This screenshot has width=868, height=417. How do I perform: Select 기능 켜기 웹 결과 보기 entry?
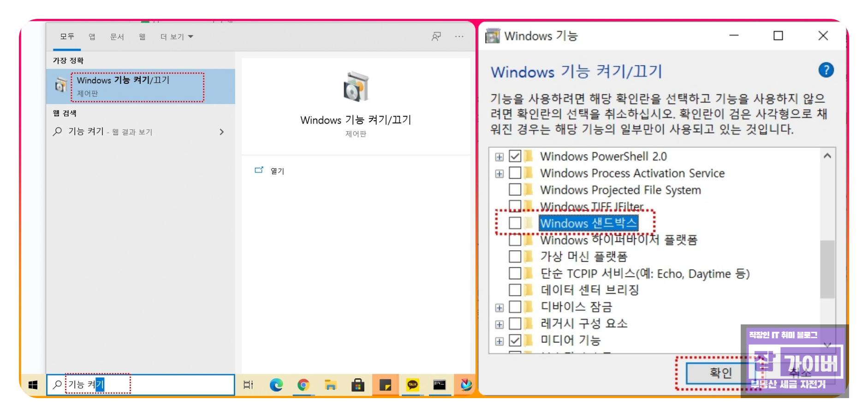(x=141, y=132)
